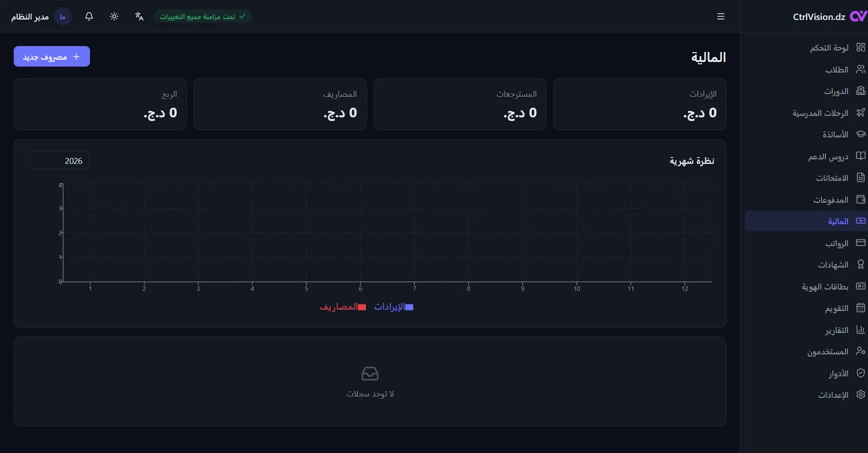Click the الطلاب students icon

point(860,69)
